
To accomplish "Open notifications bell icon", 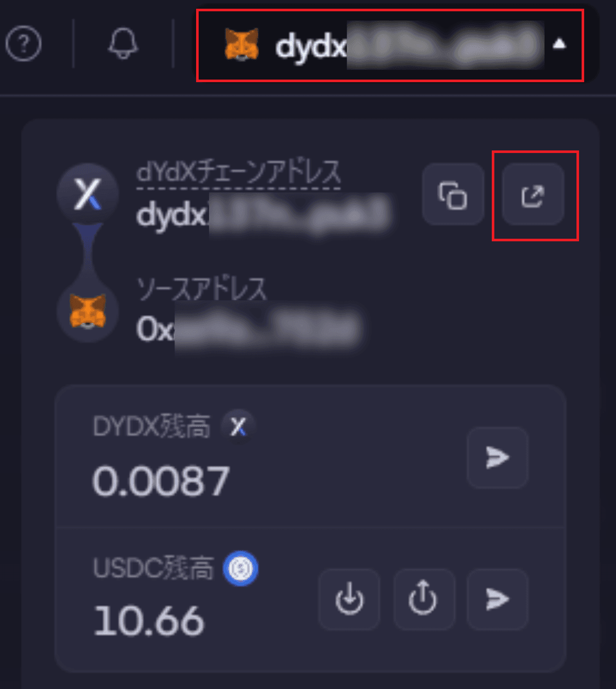I will [123, 44].
